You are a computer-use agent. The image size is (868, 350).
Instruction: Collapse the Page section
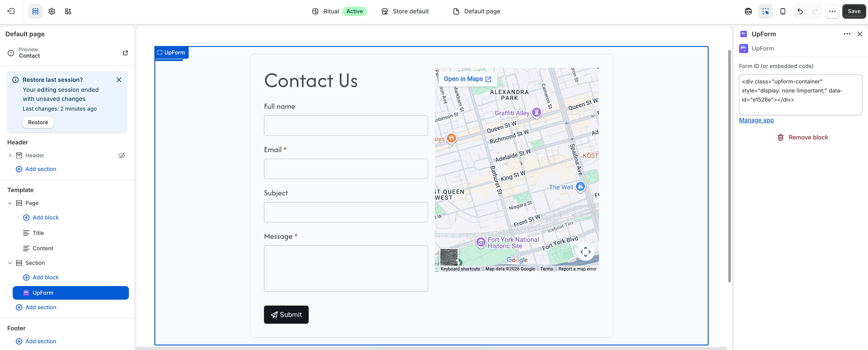[10, 203]
